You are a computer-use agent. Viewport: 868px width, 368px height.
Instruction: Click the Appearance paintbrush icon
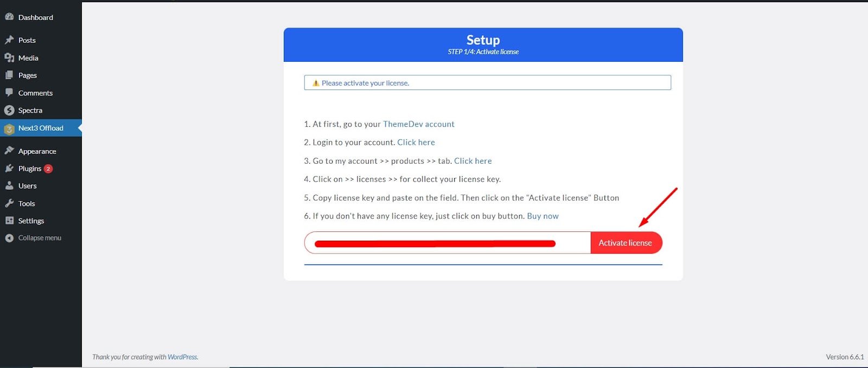(9, 151)
